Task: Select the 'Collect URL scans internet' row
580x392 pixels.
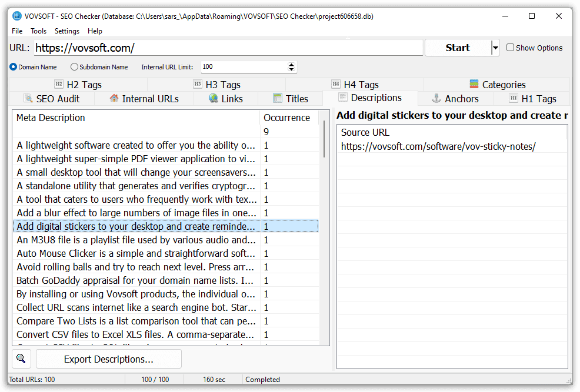Action: [x=166, y=307]
